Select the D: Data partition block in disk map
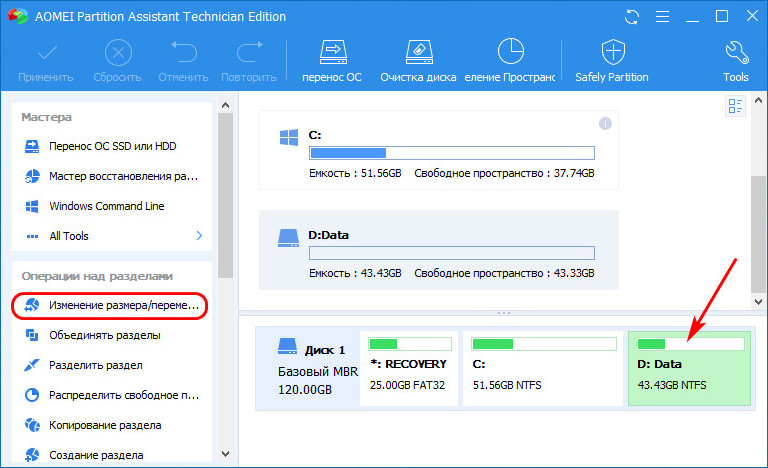 click(690, 369)
